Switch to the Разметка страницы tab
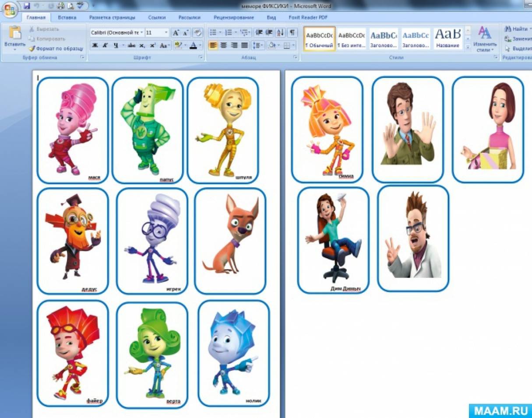 point(112,18)
